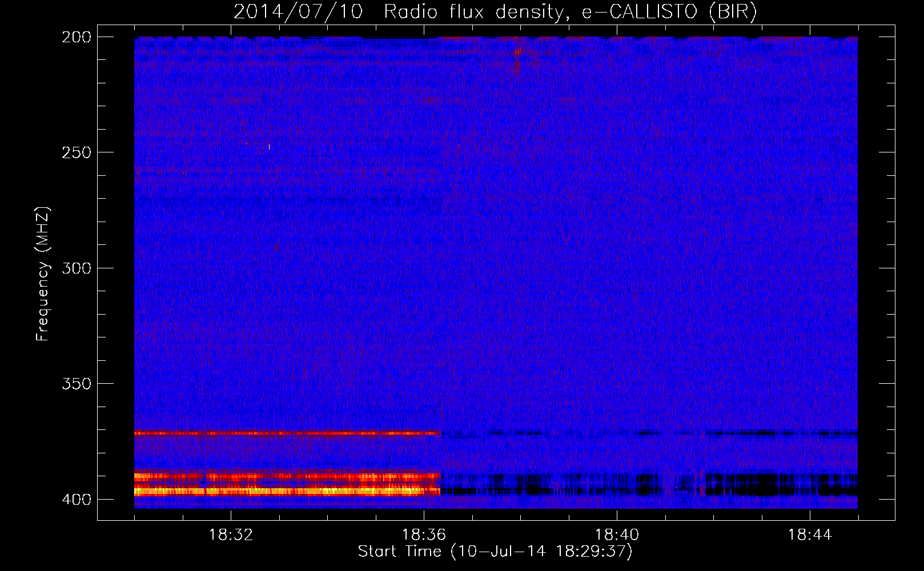Click the 18:40 time tick label

coord(617,535)
